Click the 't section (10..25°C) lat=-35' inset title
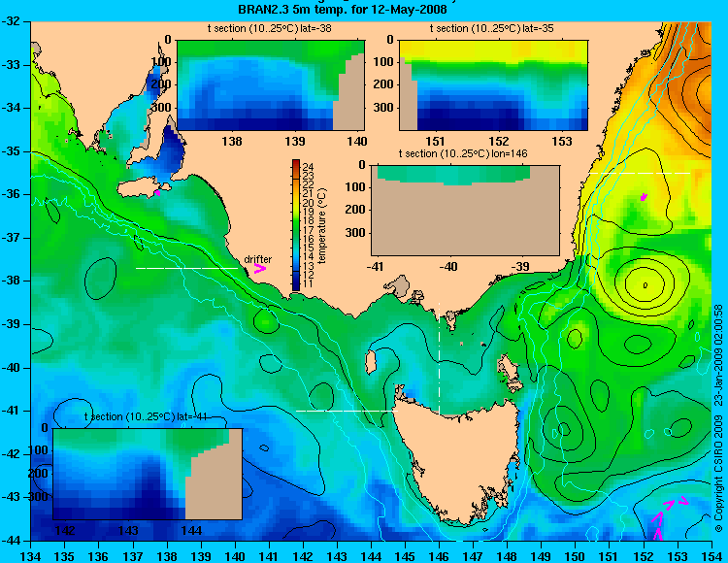728x563 pixels. pos(492,28)
